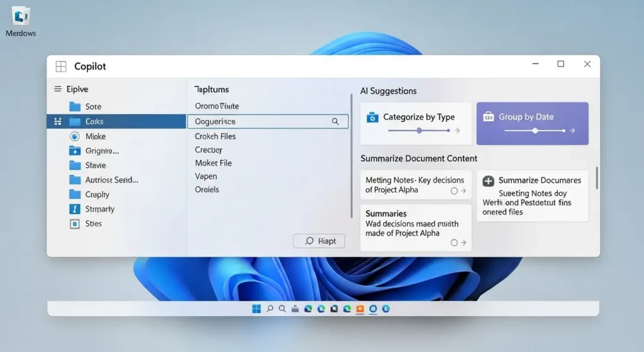Click the AI Suggestions heading
This screenshot has height=352, width=644.
(388, 91)
